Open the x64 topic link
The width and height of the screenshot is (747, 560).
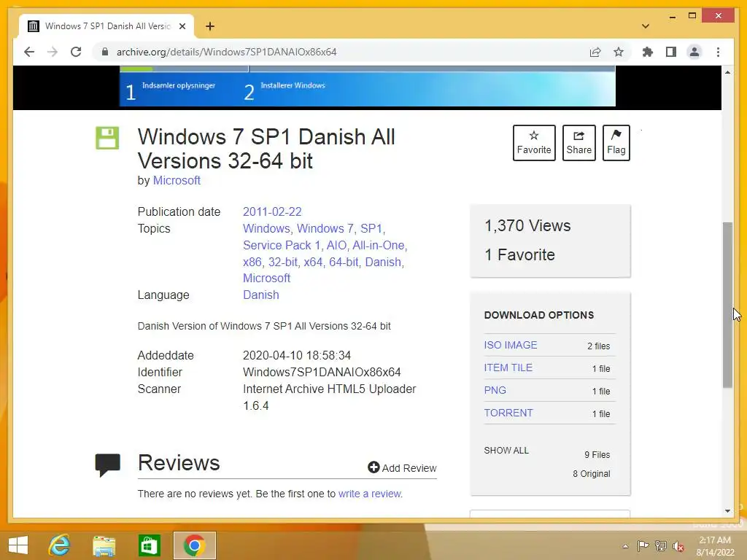click(313, 262)
